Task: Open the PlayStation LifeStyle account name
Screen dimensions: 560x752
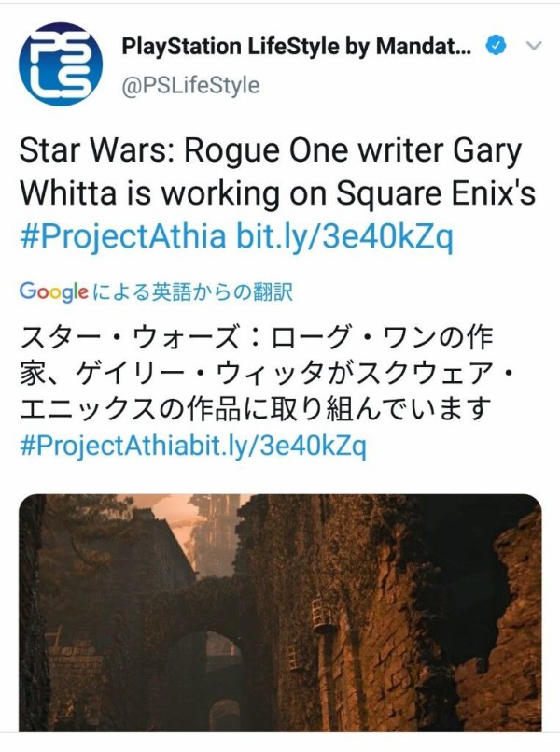Action: coord(297,45)
